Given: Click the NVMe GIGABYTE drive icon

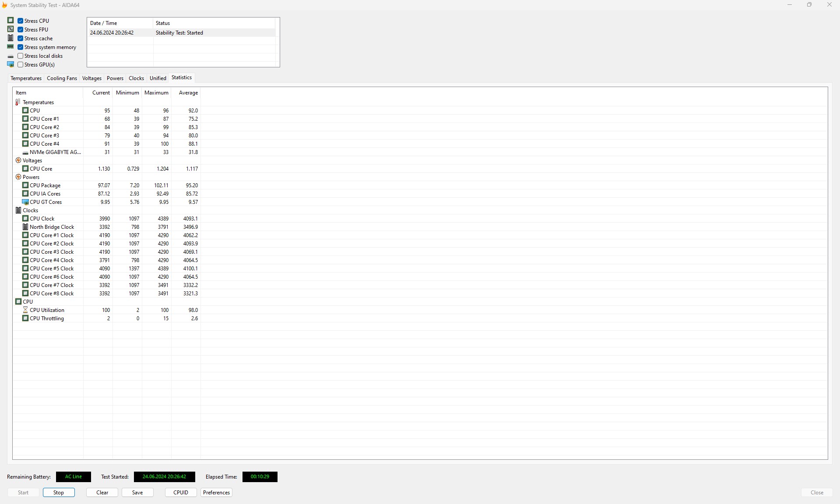Looking at the screenshot, I should (25, 153).
